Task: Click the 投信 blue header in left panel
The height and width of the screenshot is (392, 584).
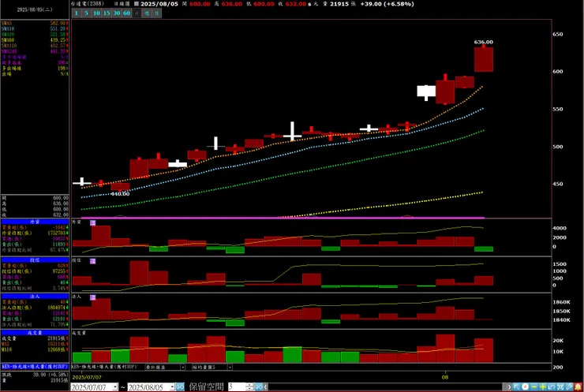Action: pos(35,259)
